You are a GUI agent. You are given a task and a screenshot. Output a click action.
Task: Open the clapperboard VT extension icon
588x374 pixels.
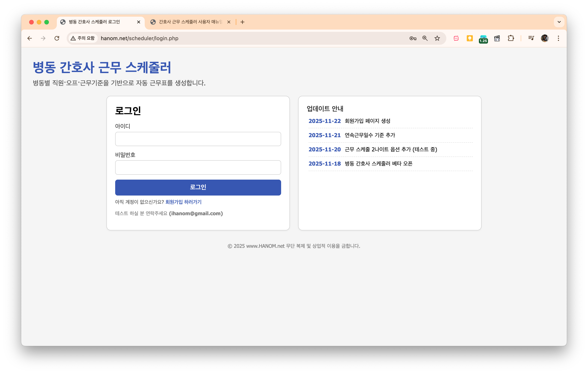click(497, 38)
